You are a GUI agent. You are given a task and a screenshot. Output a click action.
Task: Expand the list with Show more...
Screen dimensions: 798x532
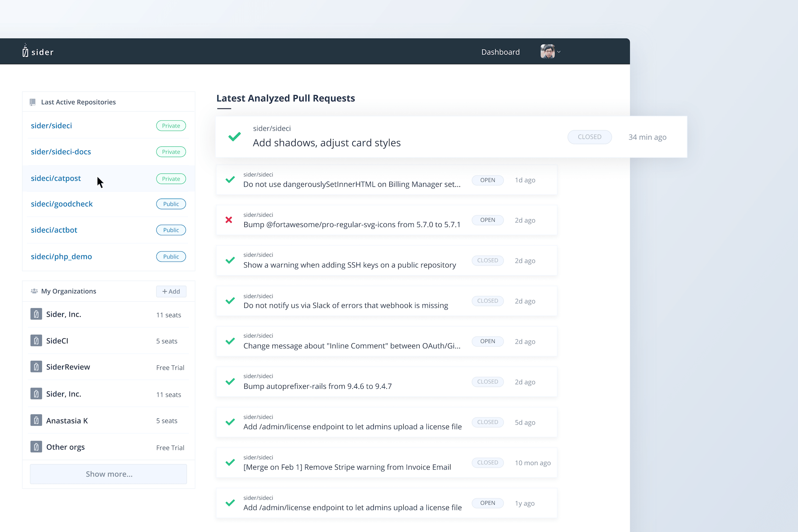click(x=109, y=474)
